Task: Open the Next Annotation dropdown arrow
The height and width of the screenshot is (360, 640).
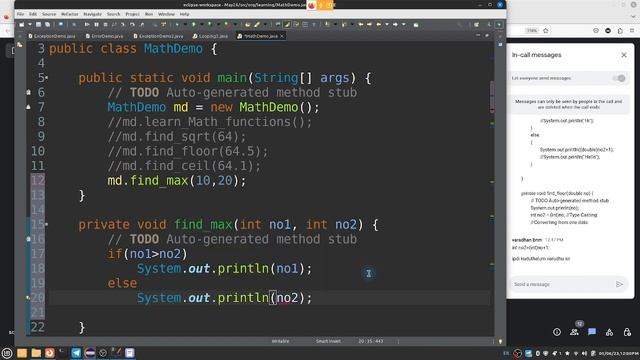Action: [x=336, y=24]
